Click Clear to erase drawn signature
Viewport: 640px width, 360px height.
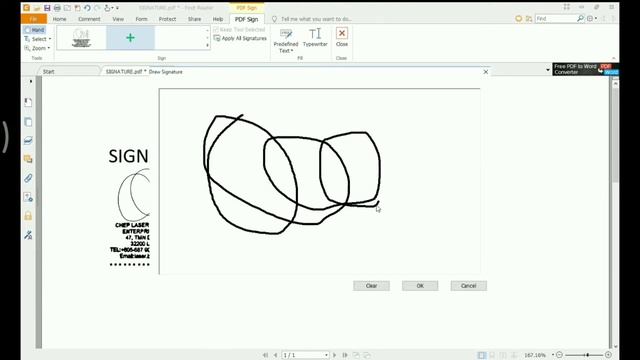(371, 286)
